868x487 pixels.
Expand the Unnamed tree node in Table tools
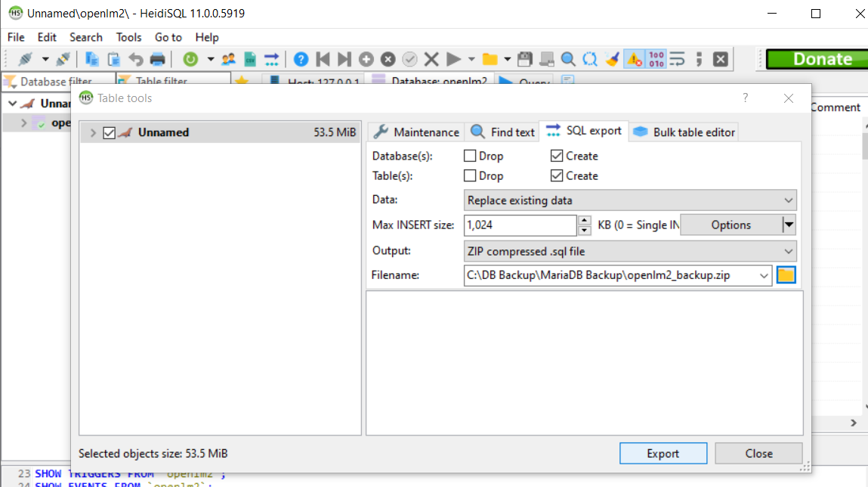pos(93,132)
